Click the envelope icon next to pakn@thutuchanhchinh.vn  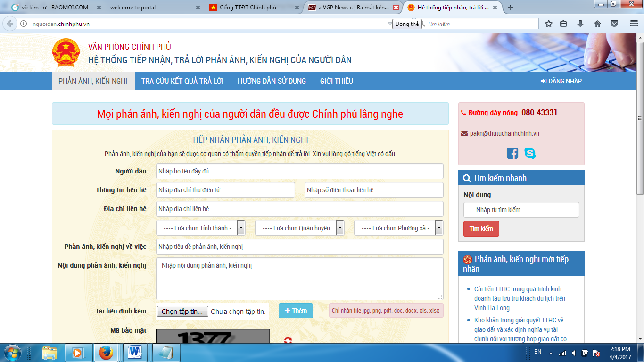click(463, 133)
